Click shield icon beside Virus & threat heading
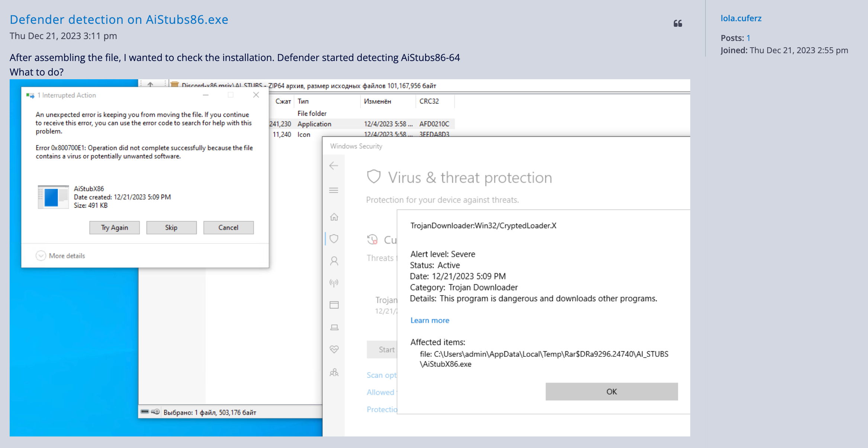Viewport: 868px width, 448px height. point(374,177)
